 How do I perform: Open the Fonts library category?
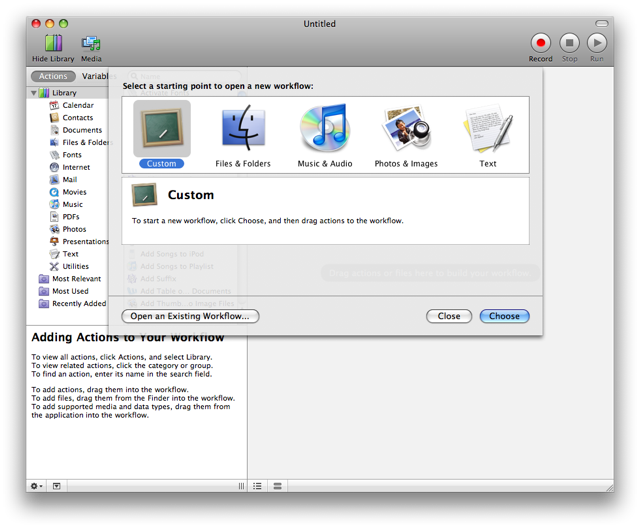pyautogui.click(x=72, y=155)
